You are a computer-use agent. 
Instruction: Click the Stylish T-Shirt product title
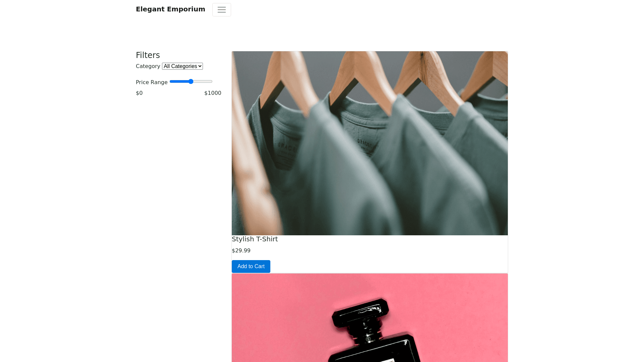point(255,239)
